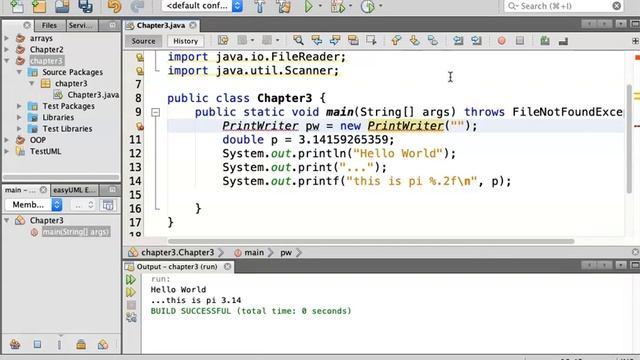This screenshot has height=360, width=640.
Task: Clear the search field with its X
Action: 617,6
